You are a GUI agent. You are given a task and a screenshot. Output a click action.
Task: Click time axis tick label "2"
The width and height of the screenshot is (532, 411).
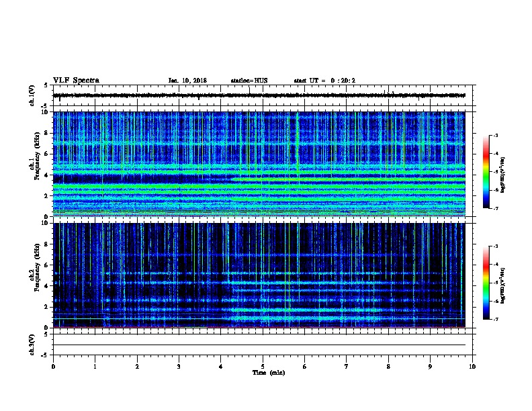137,367
